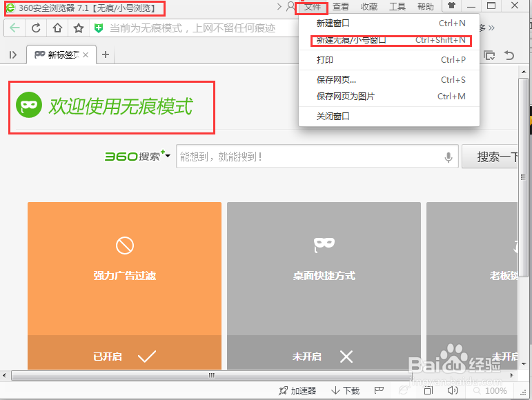532x400 pixels.
Task: Open the 帮助 menu
Action: pos(426,7)
